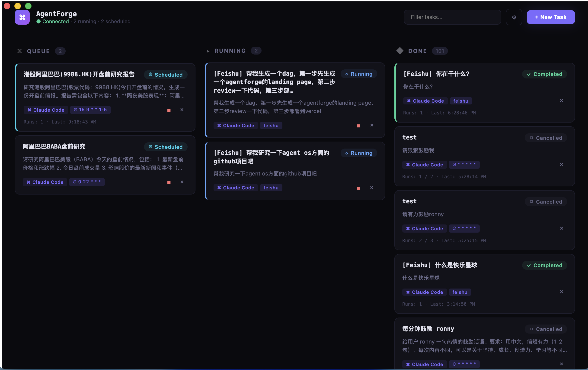Click the AgentForge purple logo icon
The image size is (588, 370).
coord(22,17)
